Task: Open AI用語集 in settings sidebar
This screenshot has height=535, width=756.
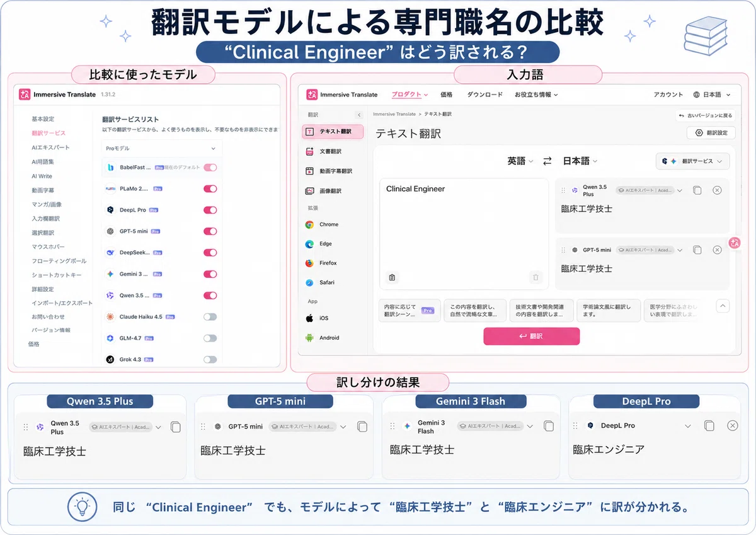Action: pos(43,162)
